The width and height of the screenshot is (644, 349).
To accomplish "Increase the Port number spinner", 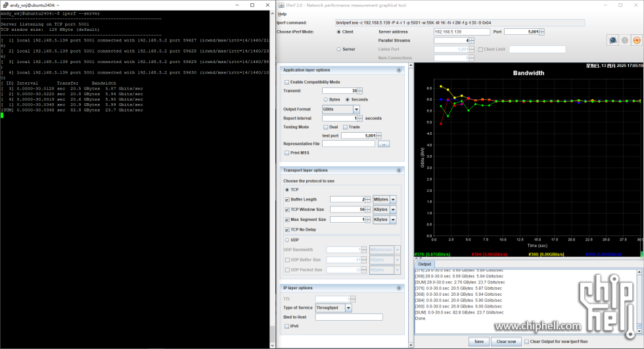I will click(x=541, y=30).
